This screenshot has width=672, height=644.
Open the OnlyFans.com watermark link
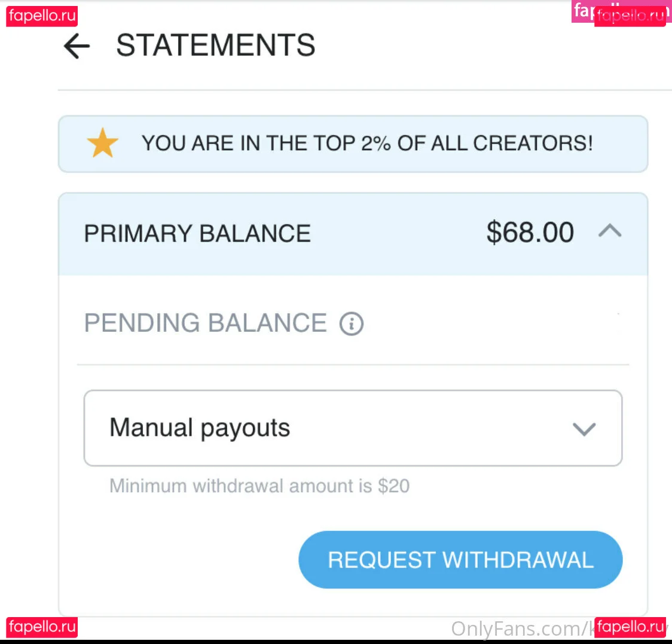521,629
